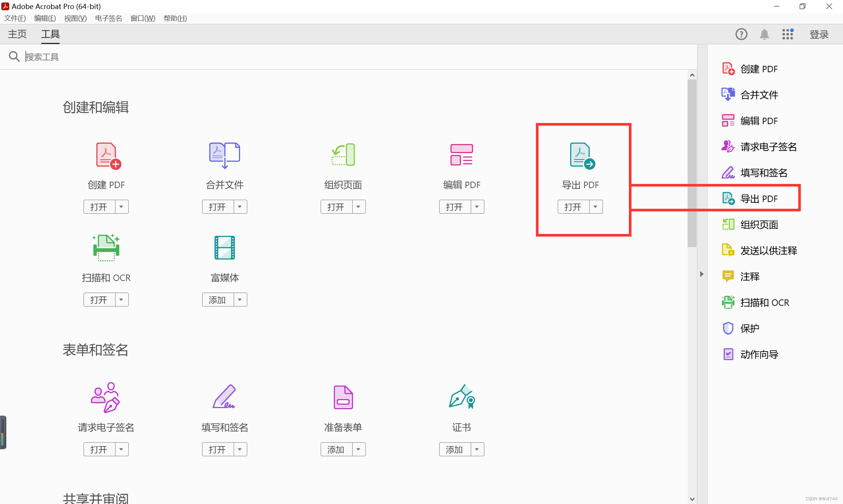The width and height of the screenshot is (843, 504).
Task: Open the 添加 dropdown under 准备表单
Action: (359, 449)
